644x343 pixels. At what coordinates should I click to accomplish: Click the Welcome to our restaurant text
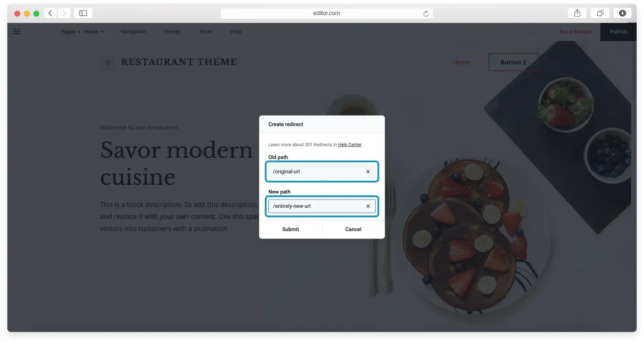click(x=139, y=127)
